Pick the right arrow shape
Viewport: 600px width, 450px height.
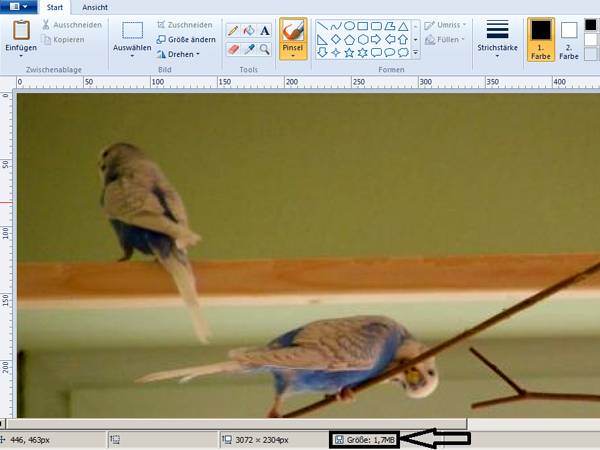pos(377,39)
